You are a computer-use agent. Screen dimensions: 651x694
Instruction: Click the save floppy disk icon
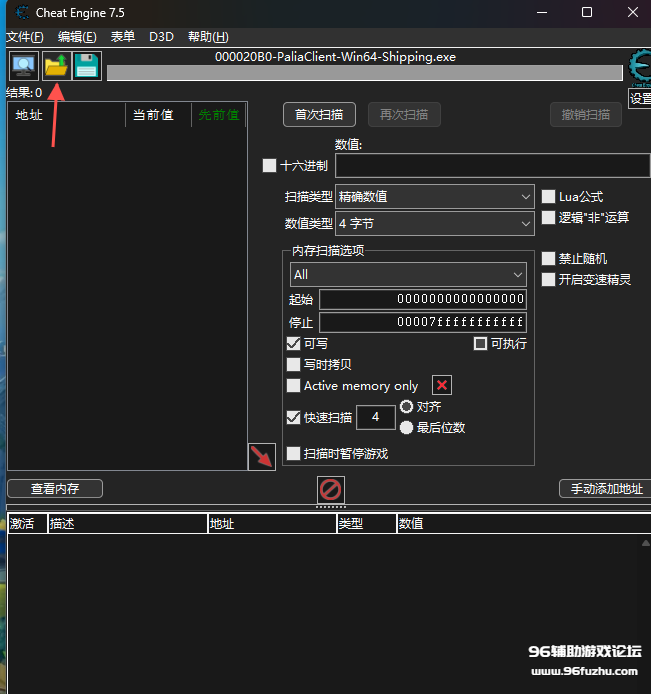coord(87,66)
